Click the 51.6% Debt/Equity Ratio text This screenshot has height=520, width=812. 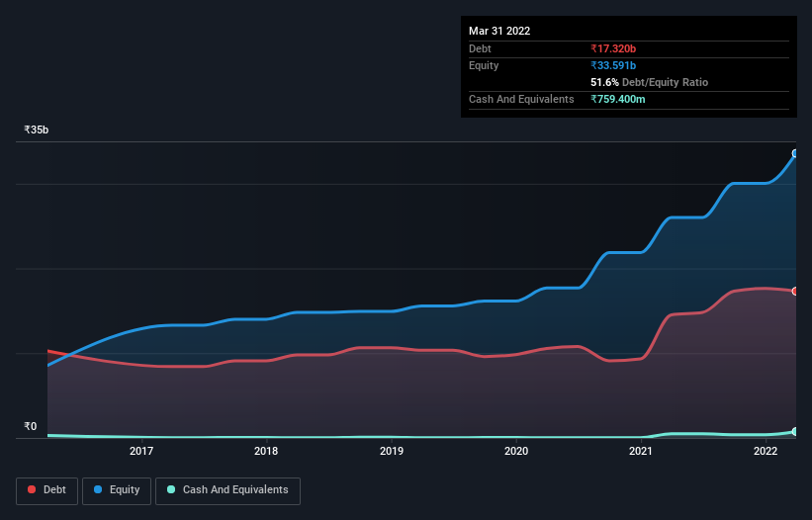(650, 82)
